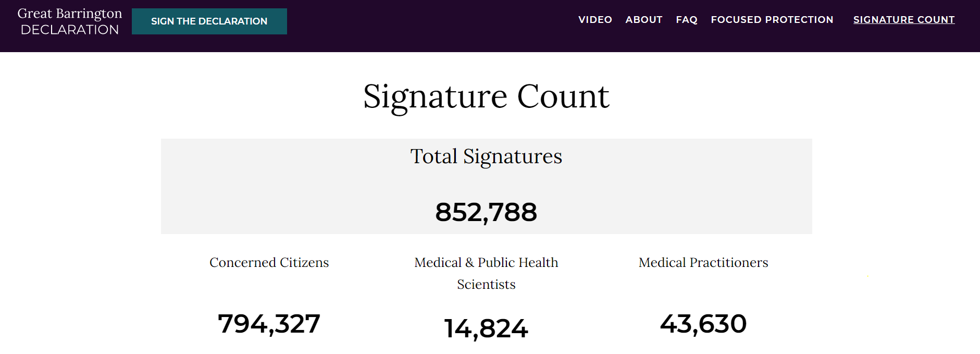Navigate to Focused Protection
Screen dimensions: 980x354
tap(772, 20)
